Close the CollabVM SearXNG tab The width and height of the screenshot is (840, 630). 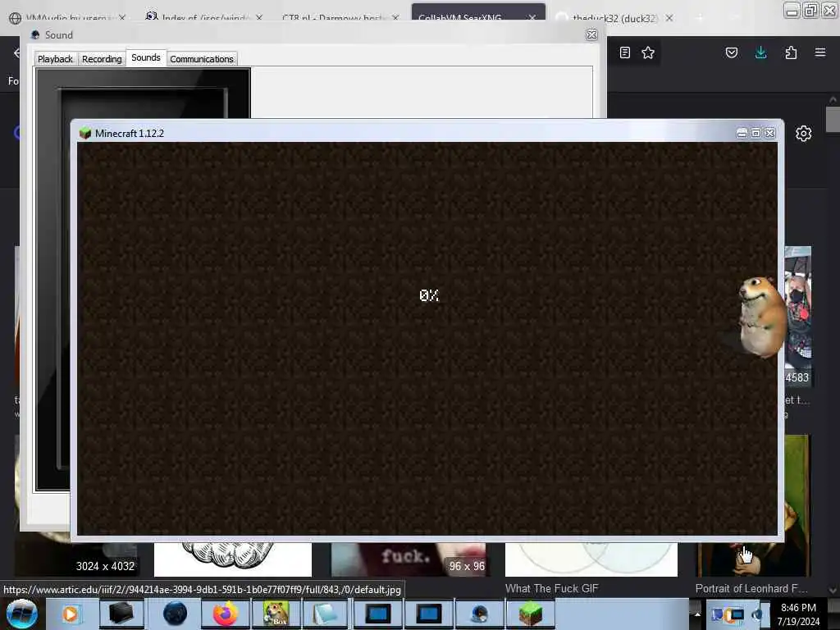pos(532,18)
